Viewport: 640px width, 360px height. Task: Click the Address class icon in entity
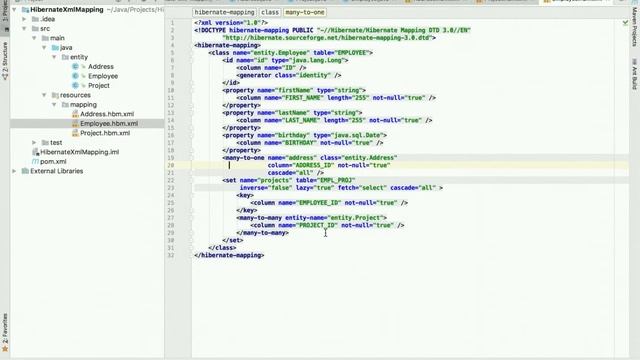pos(75,67)
